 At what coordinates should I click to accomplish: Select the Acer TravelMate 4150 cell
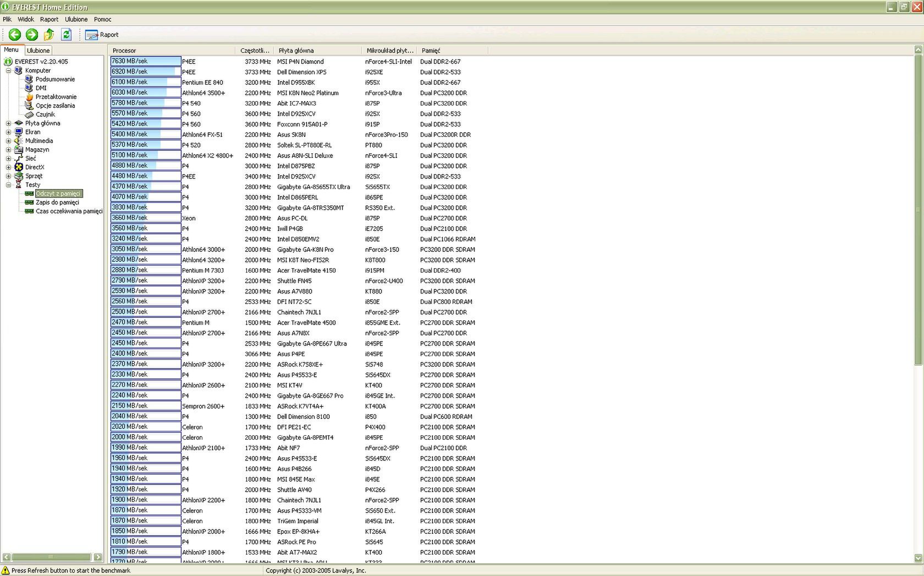[306, 270]
